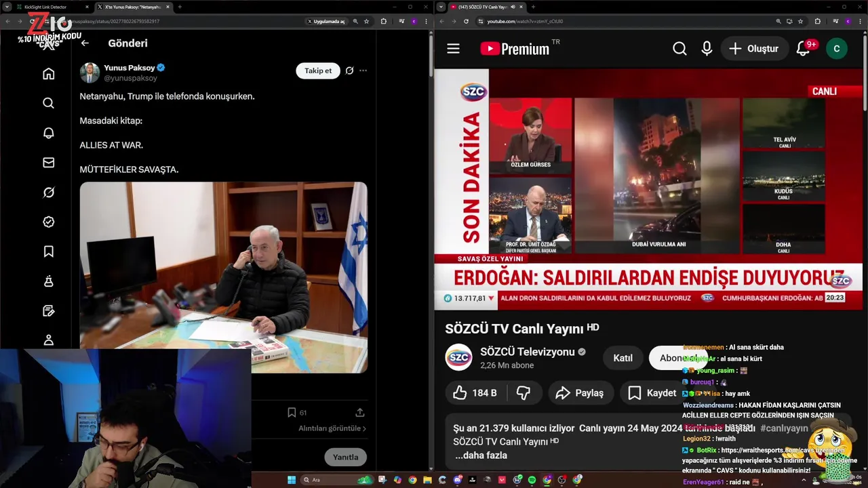
Task: Open the YouTube search icon
Action: [x=679, y=49]
